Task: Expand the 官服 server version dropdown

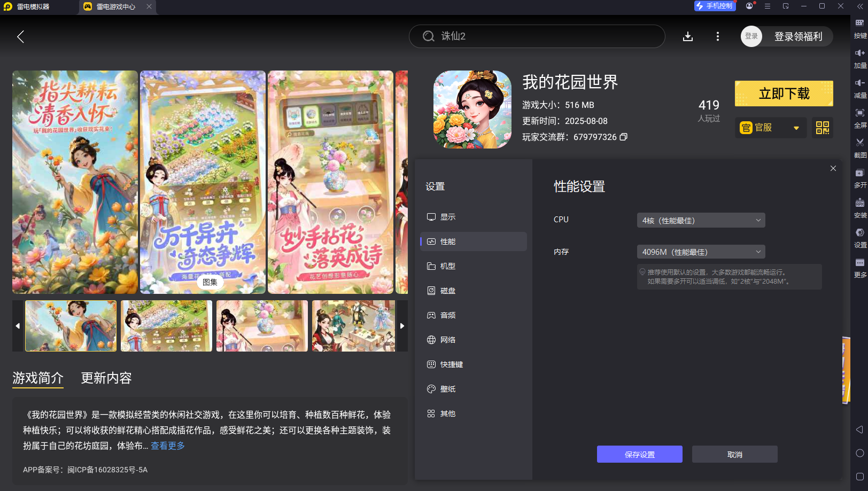Action: click(770, 128)
